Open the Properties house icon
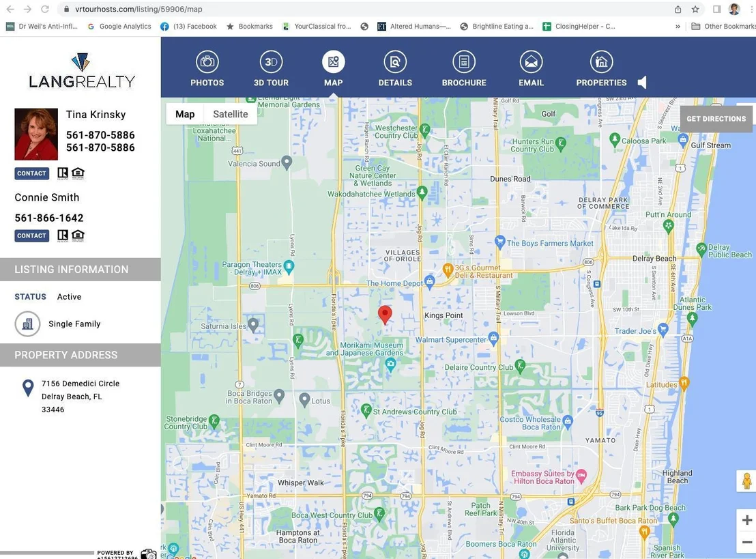Viewport: 756px width, 559px height. [601, 62]
